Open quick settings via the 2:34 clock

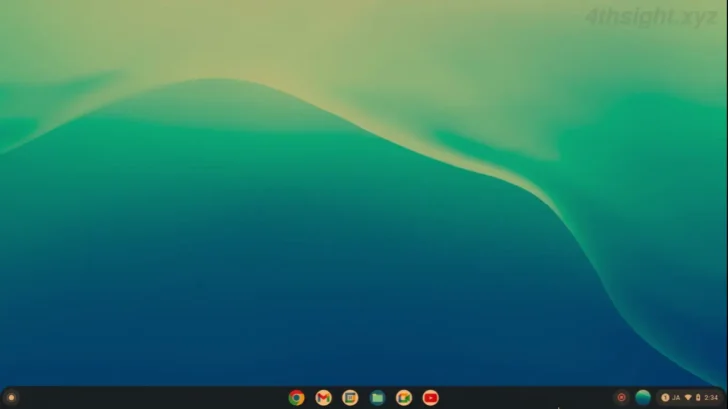coord(711,397)
